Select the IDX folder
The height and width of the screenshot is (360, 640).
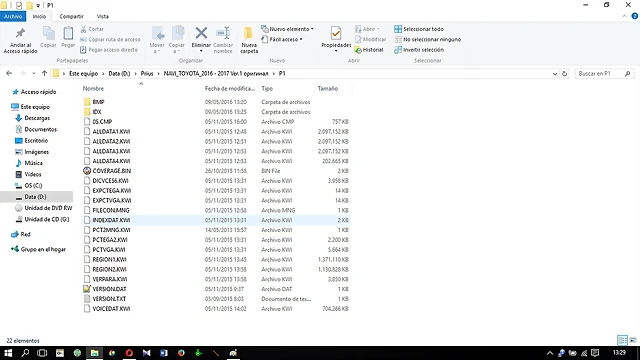(x=97, y=112)
